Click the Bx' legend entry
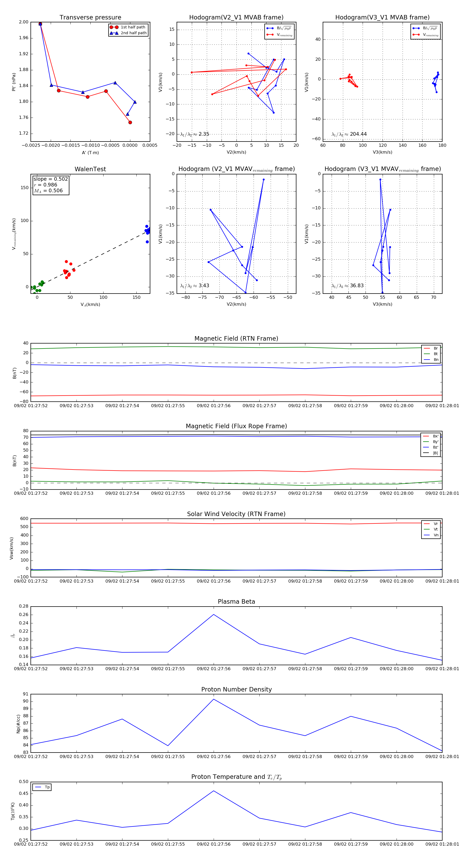Viewport: 473px width, 868px height. [431, 436]
